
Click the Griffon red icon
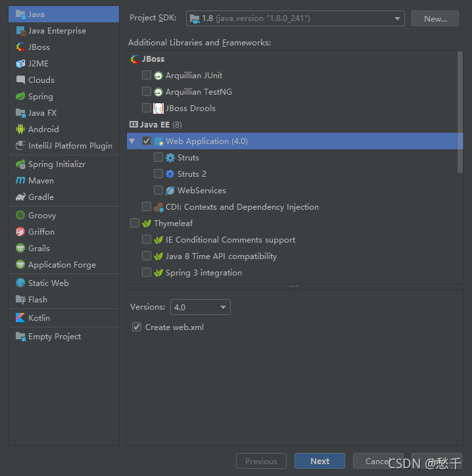click(20, 231)
